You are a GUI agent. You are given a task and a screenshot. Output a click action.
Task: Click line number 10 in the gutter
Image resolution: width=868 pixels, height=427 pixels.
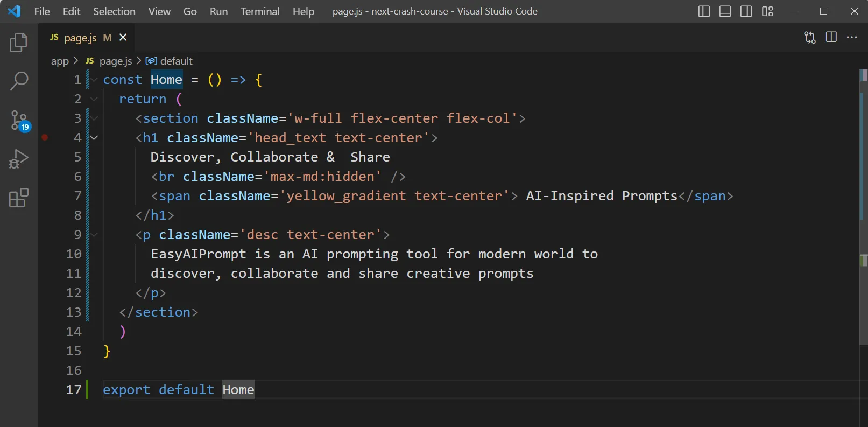(74, 254)
